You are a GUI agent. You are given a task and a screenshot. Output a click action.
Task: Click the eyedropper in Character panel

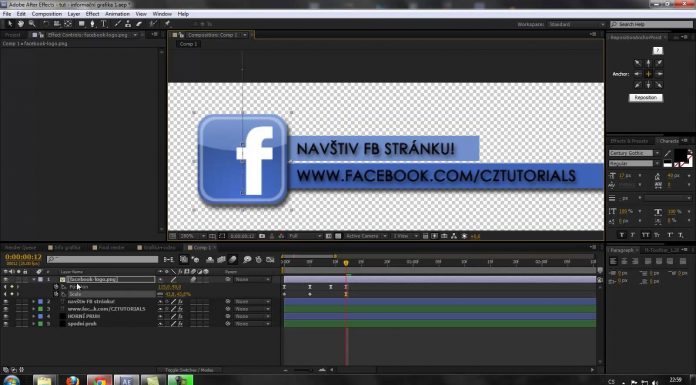pos(668,153)
